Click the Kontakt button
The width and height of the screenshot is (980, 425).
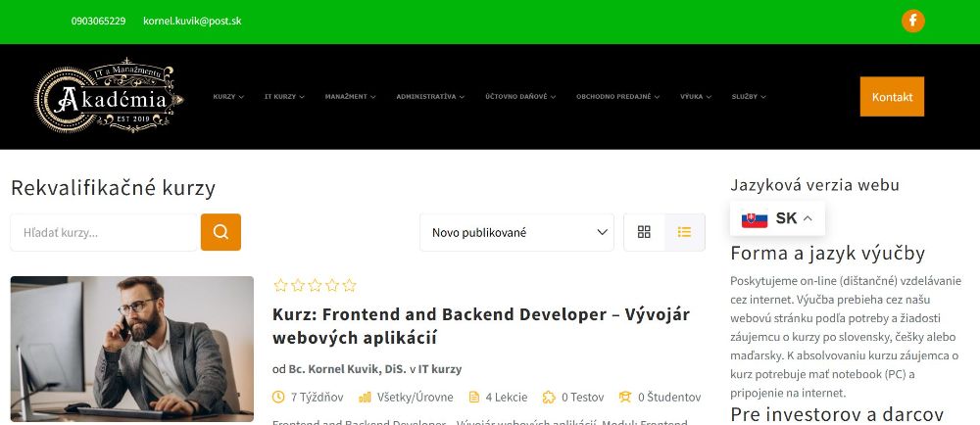pos(892,97)
